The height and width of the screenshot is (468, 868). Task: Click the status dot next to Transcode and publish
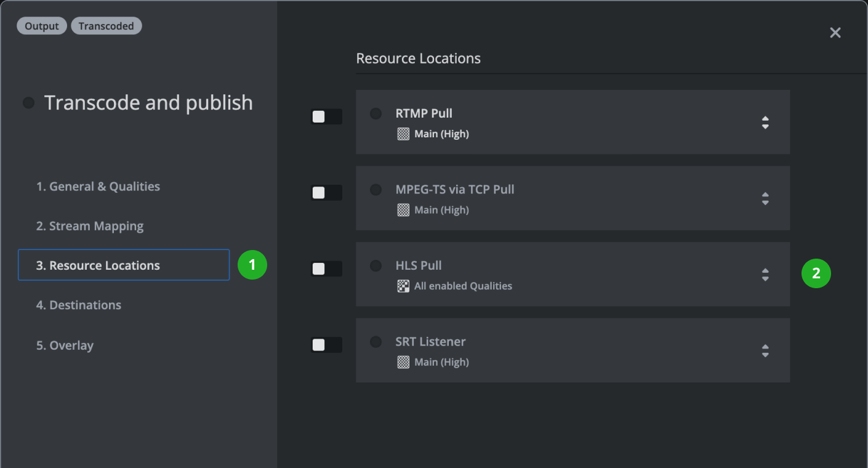[28, 103]
